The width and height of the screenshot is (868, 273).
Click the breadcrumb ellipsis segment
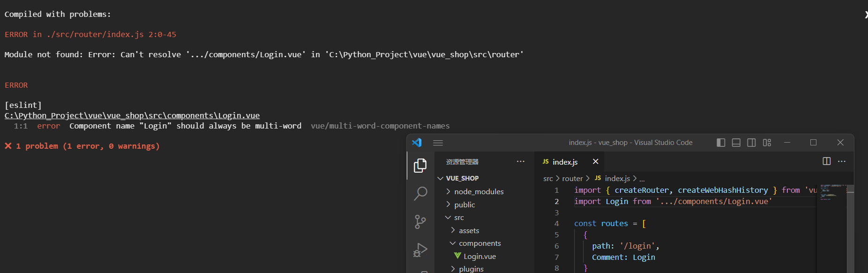(642, 179)
